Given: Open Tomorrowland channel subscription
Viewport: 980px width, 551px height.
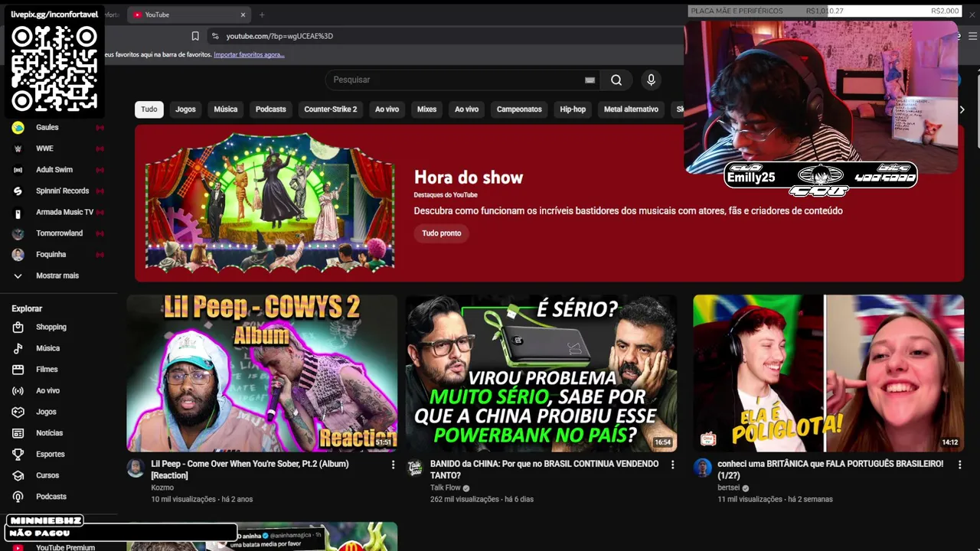Looking at the screenshot, I should pos(59,233).
